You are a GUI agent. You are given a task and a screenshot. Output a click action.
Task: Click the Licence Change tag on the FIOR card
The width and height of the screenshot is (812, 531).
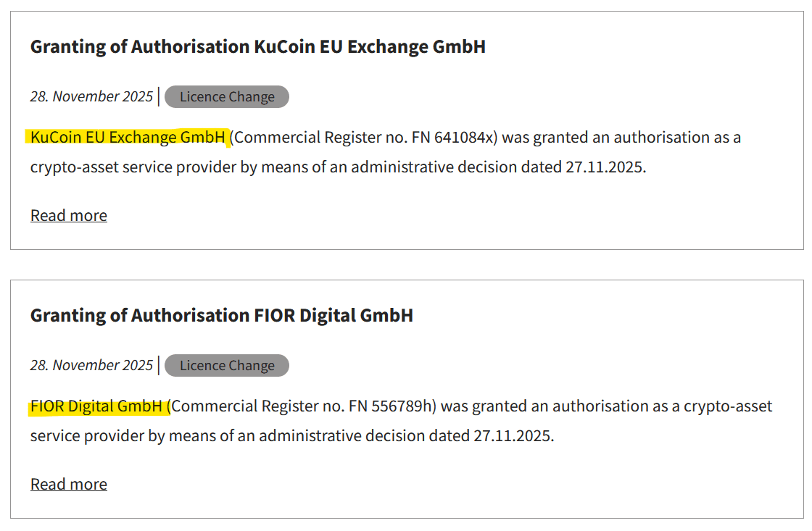(227, 366)
